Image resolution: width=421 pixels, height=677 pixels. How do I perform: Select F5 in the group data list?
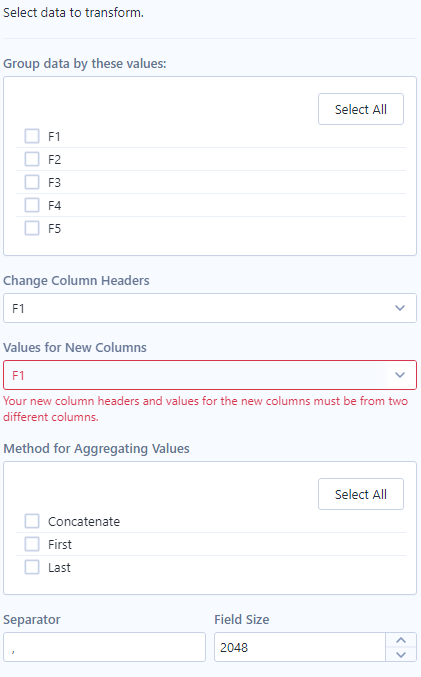pyautogui.click(x=32, y=228)
